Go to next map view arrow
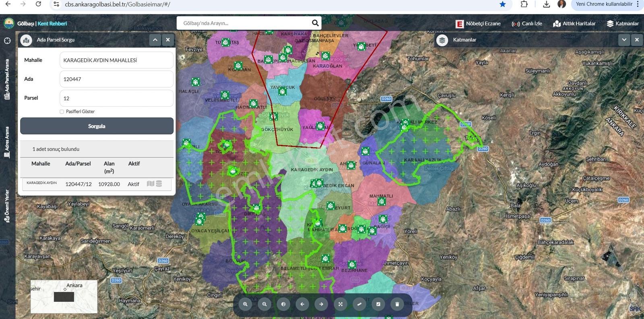 pyautogui.click(x=321, y=304)
